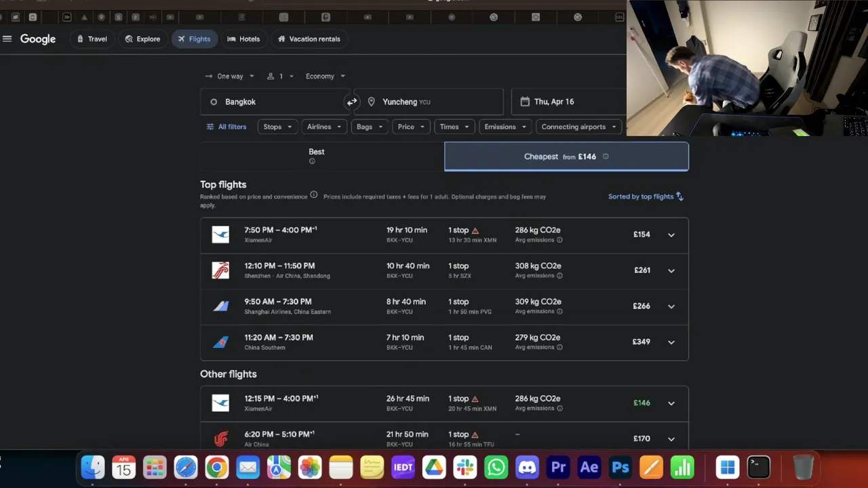Switch to the Hotels tab
This screenshot has width=868, height=488.
pyautogui.click(x=243, y=39)
